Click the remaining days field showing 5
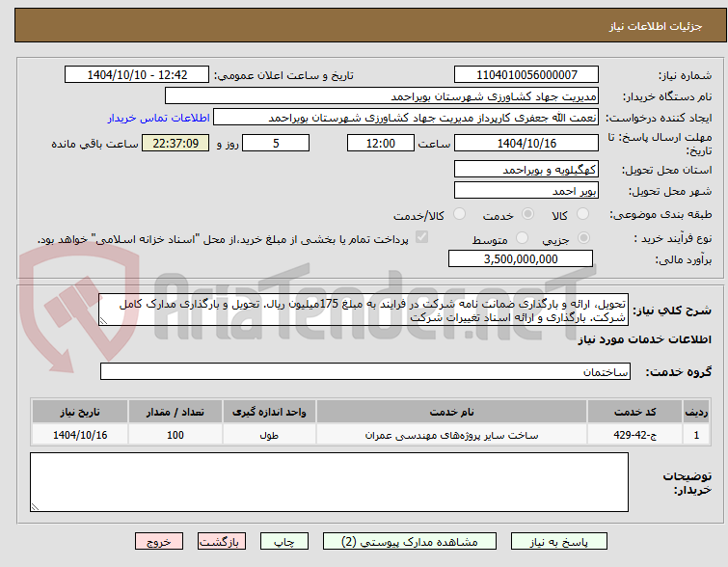 pyautogui.click(x=276, y=143)
